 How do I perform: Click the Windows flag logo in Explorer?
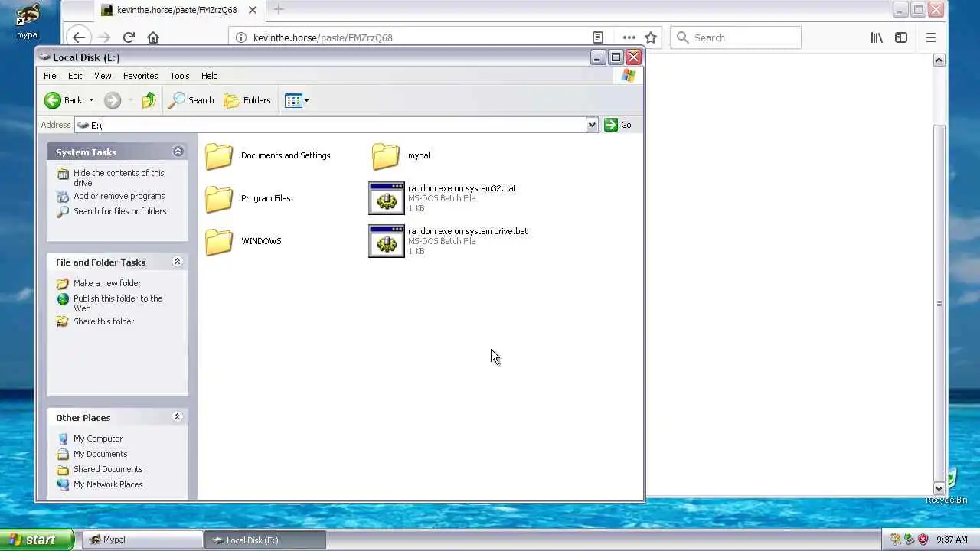click(x=629, y=76)
